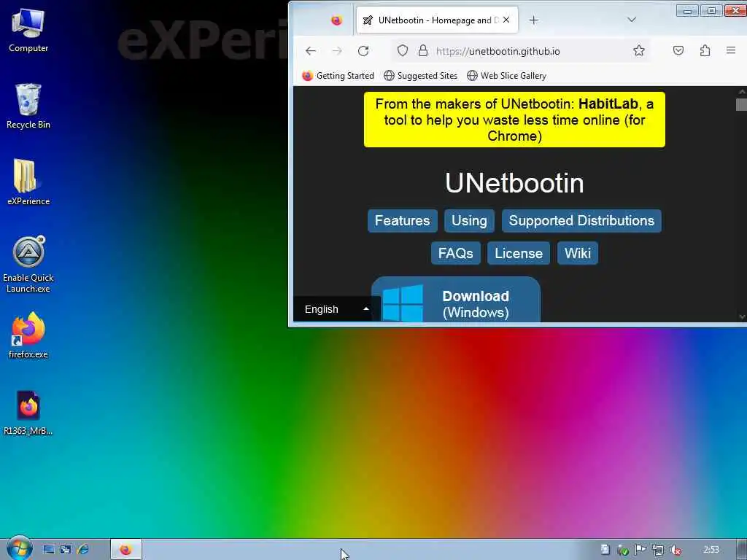Open the Web Slice Gallery bookmark
The height and width of the screenshot is (560, 747).
(x=506, y=76)
